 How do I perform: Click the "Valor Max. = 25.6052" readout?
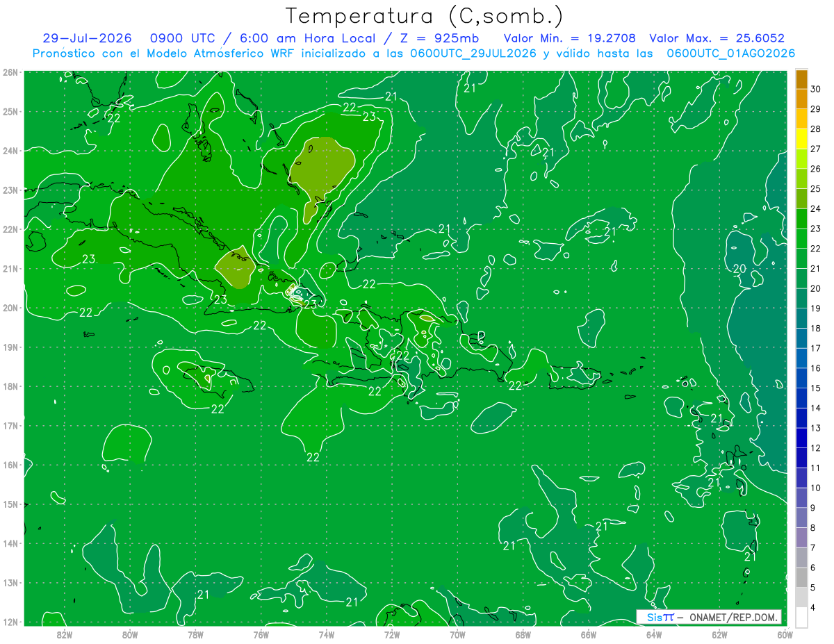point(717,38)
